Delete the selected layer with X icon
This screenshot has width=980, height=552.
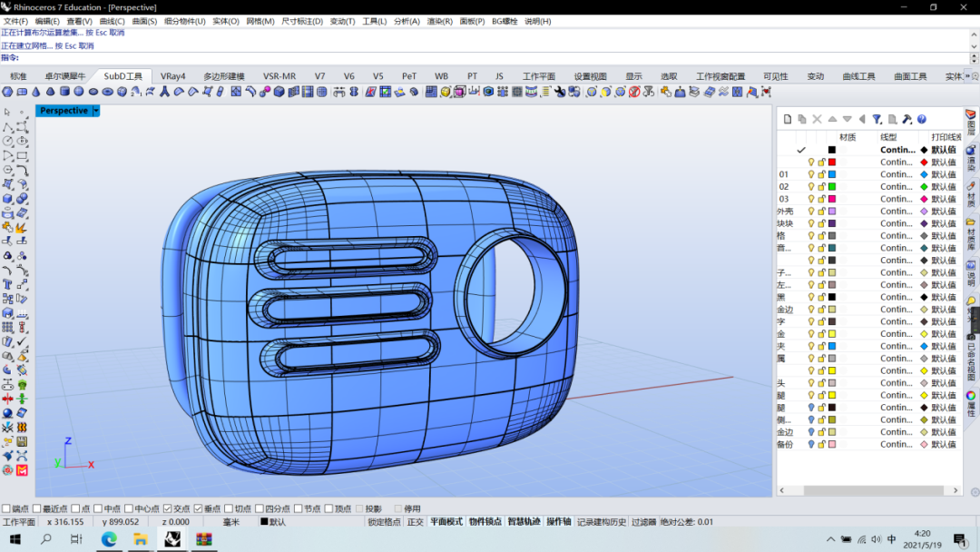tap(817, 119)
